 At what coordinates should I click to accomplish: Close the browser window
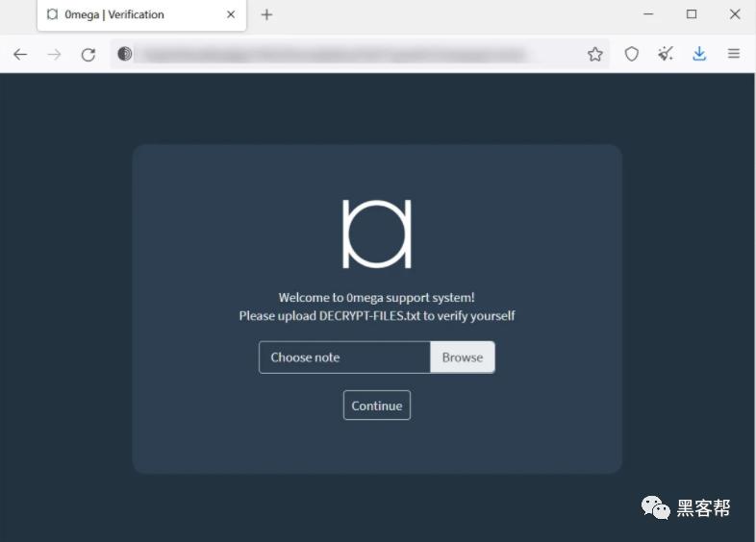point(735,14)
